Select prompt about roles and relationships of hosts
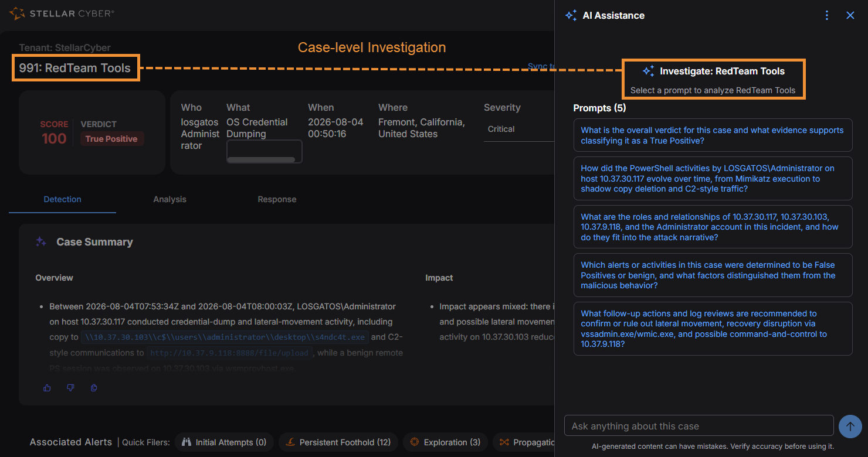Screen dimensions: 868x457 tap(713, 227)
